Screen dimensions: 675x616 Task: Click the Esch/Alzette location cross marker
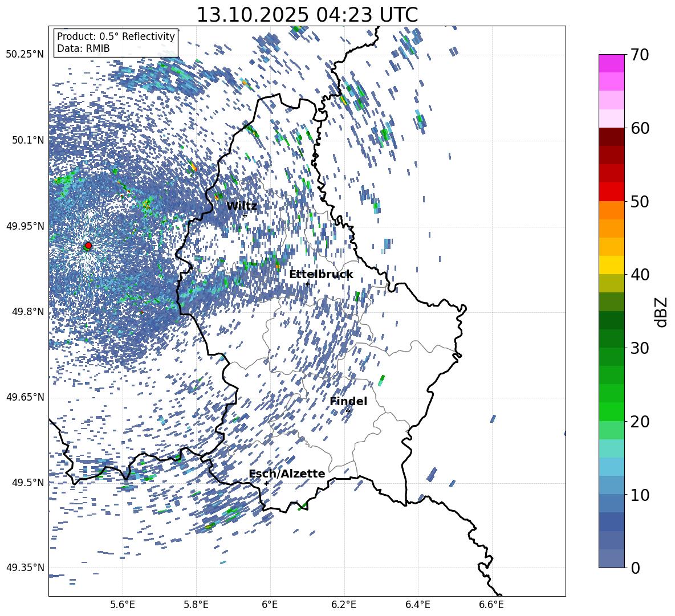click(x=266, y=483)
